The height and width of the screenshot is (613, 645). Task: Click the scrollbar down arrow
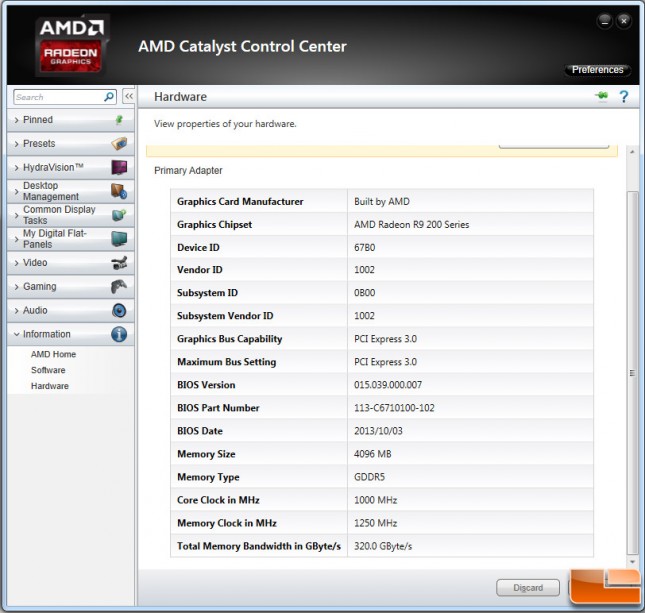[632, 562]
